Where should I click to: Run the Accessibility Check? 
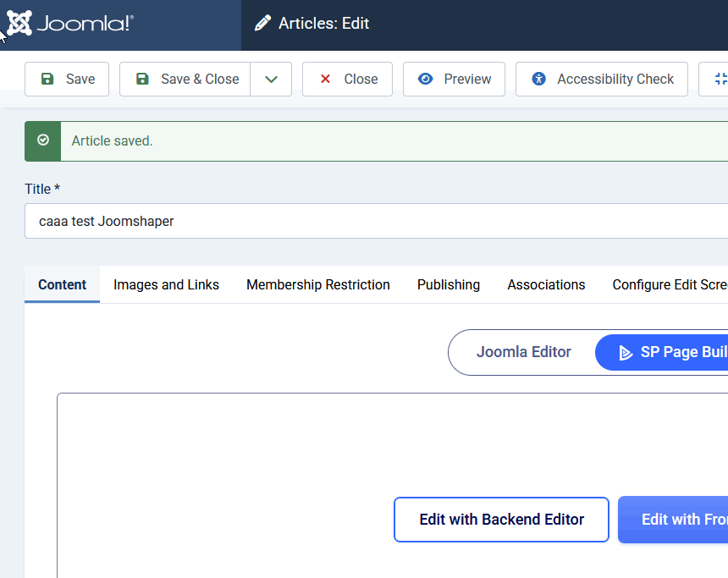tap(601, 79)
